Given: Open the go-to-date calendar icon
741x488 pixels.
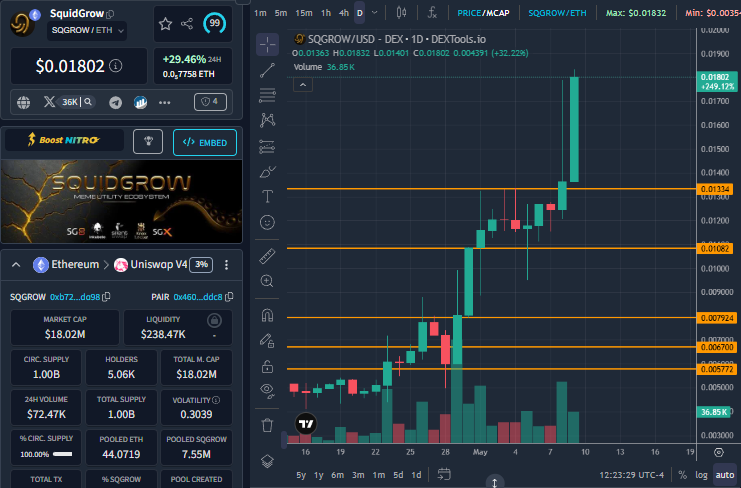Looking at the screenshot, I should [x=444, y=474].
